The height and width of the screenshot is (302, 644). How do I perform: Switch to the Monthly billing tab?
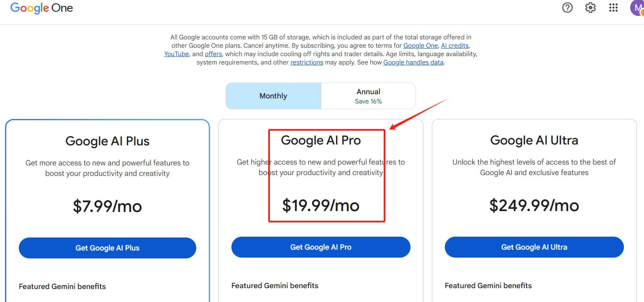coord(273,96)
